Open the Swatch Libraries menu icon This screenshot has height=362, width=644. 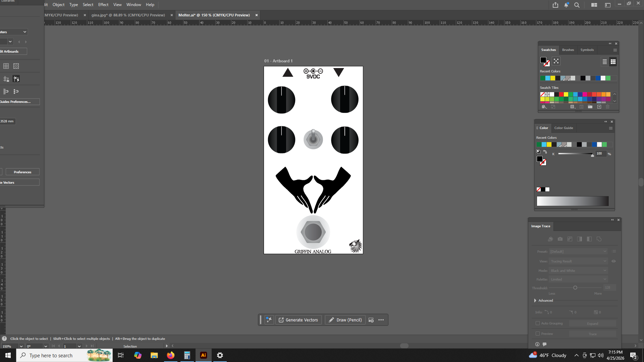[x=544, y=107]
